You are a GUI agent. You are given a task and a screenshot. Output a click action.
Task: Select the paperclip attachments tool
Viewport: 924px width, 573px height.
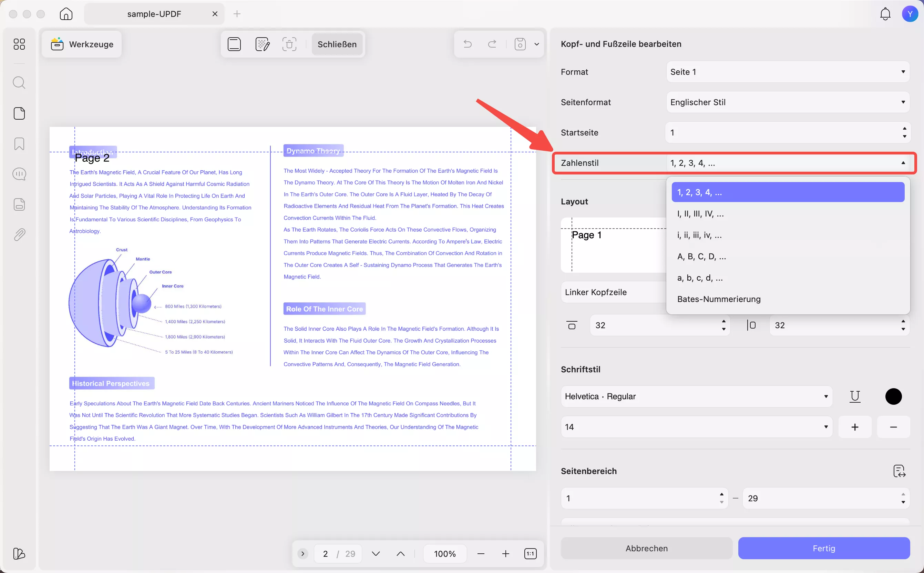coord(19,234)
